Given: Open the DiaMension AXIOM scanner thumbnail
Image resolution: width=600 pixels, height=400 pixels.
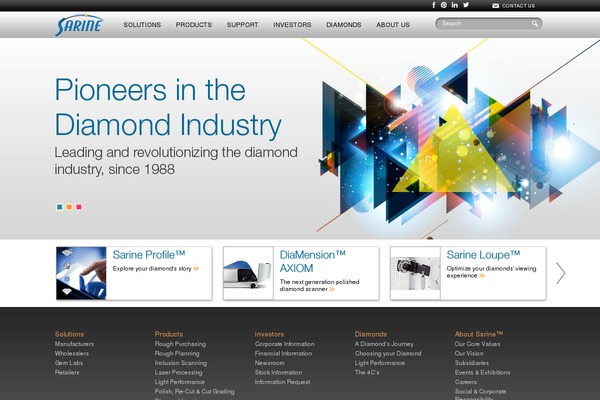Looking at the screenshot, I should tap(248, 273).
